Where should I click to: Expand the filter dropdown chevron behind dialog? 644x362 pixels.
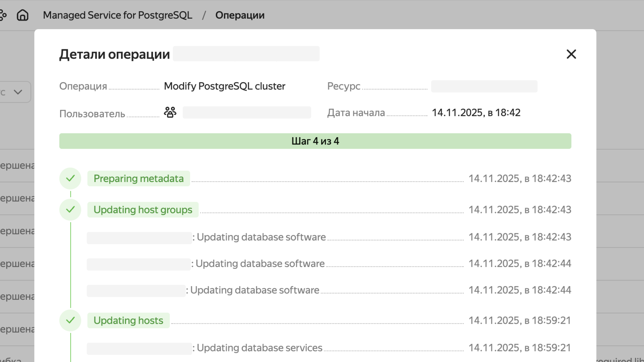[x=18, y=92]
